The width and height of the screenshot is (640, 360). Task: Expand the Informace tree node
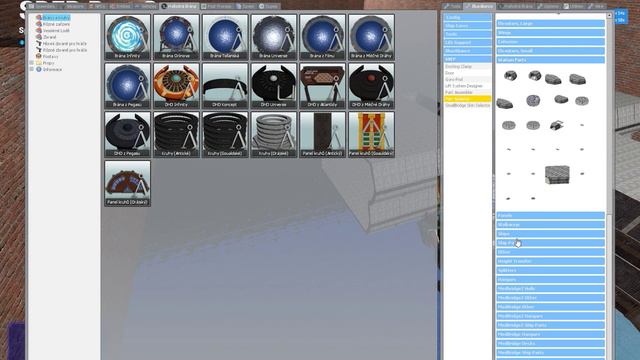tap(32, 70)
